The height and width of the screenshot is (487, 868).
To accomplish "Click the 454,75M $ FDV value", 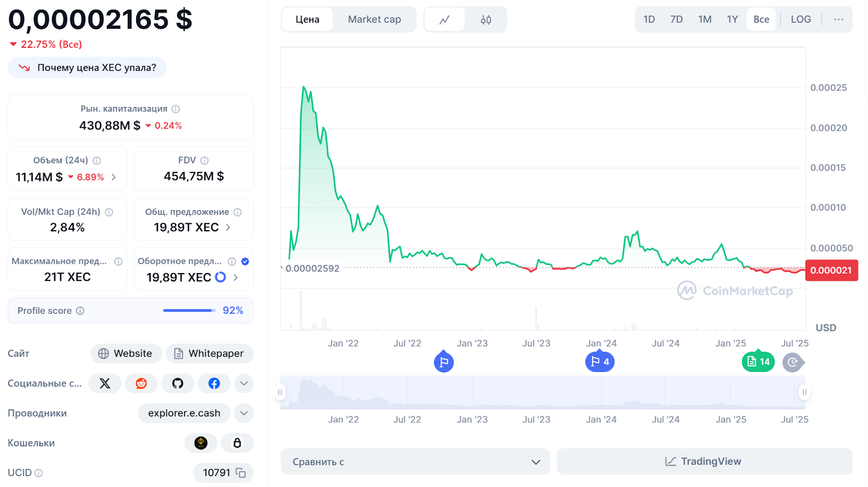I will (x=194, y=176).
